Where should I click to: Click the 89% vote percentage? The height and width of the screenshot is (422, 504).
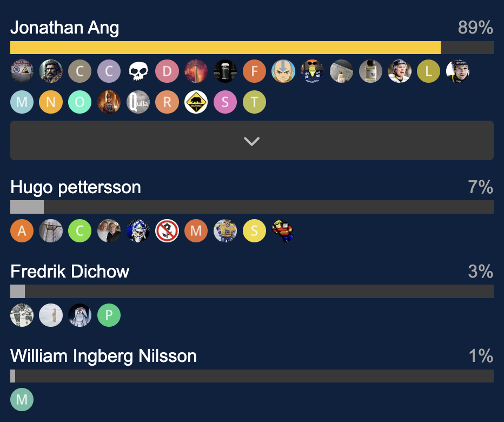point(475,28)
